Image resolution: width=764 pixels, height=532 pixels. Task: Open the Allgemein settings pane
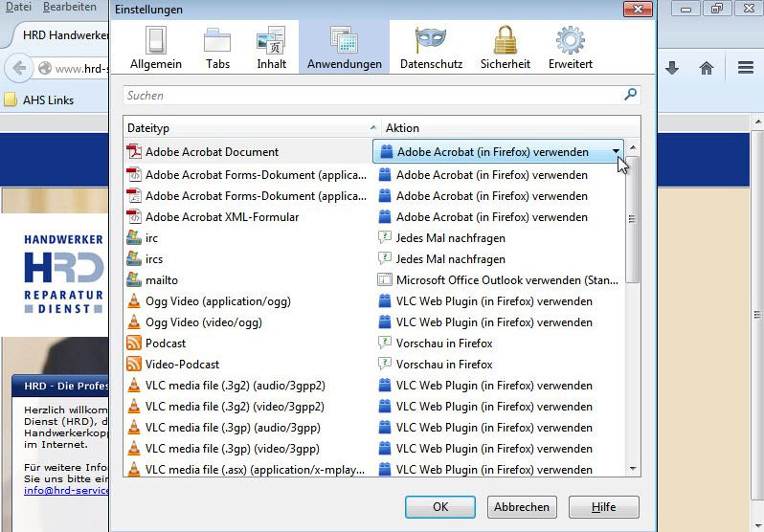coord(155,48)
